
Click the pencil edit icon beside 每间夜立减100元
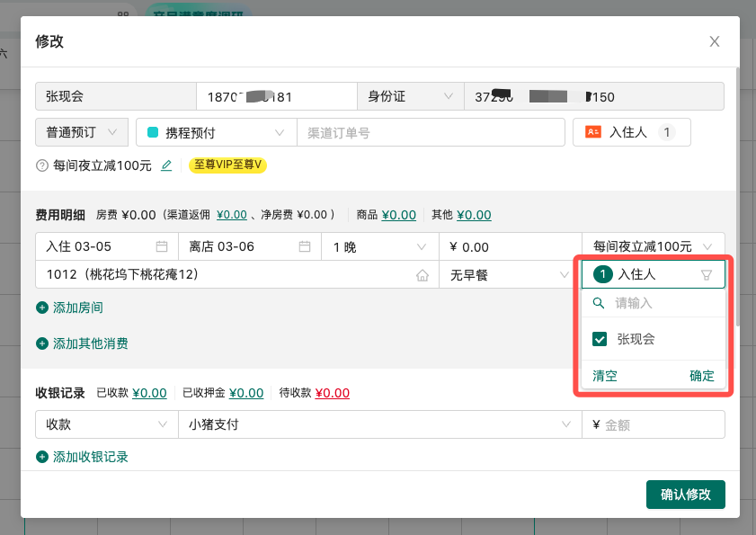pos(166,165)
